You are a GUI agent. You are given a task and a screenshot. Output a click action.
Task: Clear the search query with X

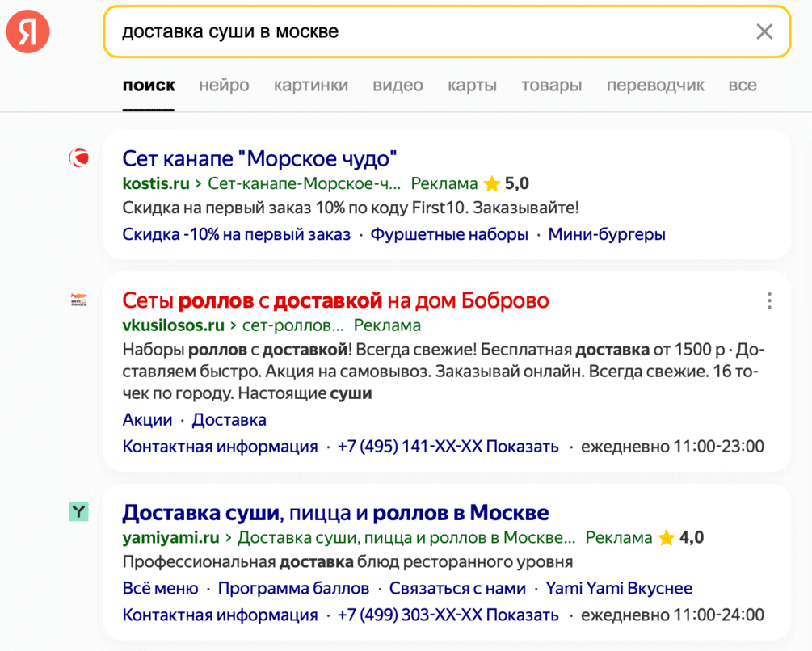click(764, 31)
